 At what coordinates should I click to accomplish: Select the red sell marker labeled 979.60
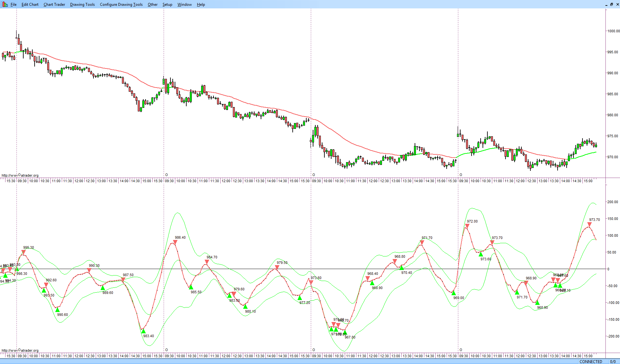pos(234,294)
